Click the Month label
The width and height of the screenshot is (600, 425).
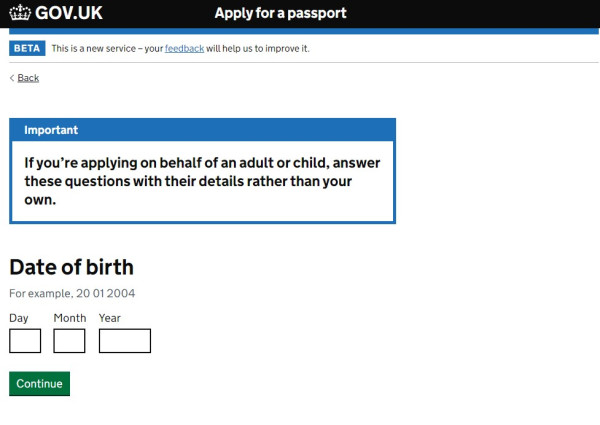70,318
